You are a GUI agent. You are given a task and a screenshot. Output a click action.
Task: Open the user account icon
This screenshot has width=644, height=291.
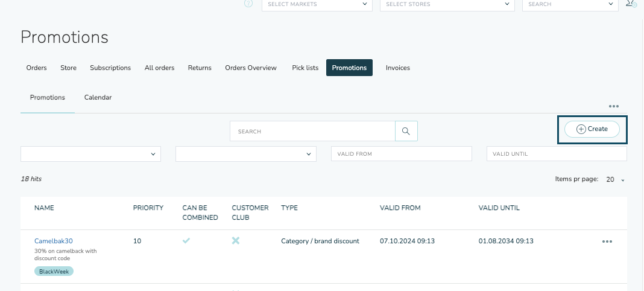pos(631,4)
